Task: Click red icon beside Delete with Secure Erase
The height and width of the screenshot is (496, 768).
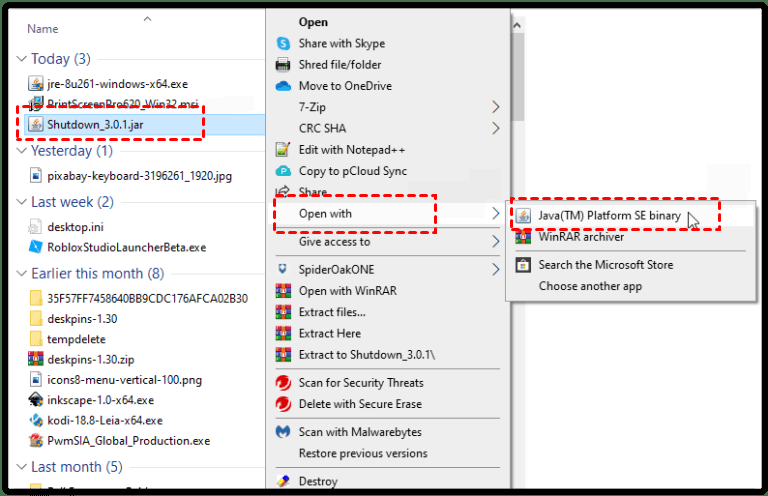Action: [283, 404]
